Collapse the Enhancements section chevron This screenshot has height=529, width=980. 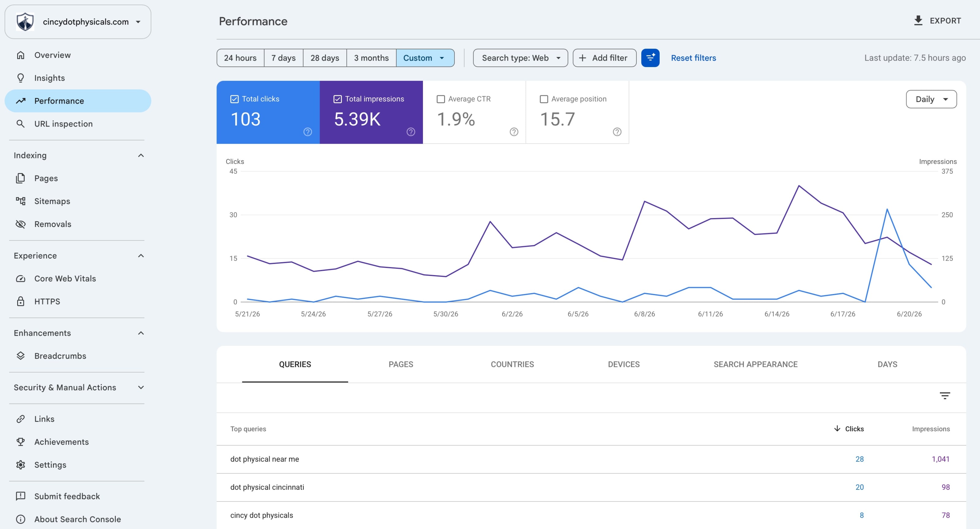point(141,333)
